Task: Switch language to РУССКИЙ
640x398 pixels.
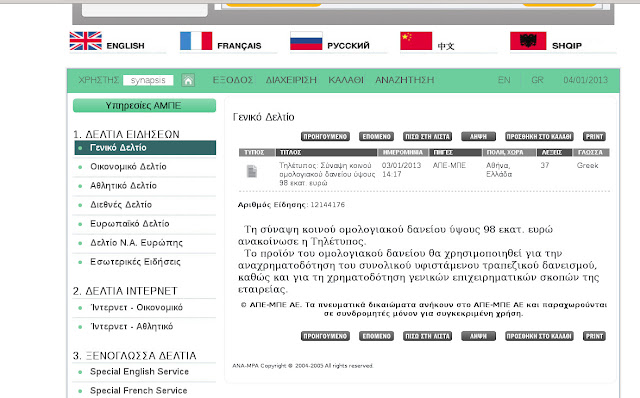Action: (348, 46)
